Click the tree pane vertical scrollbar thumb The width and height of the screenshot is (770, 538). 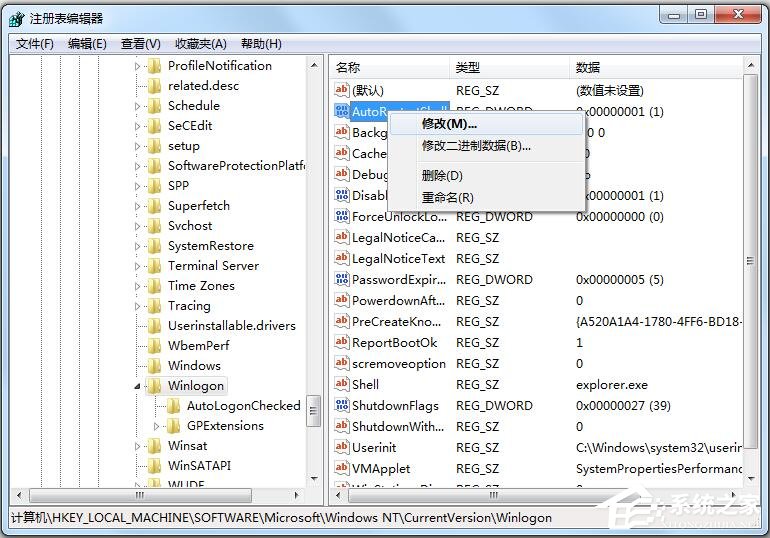314,411
